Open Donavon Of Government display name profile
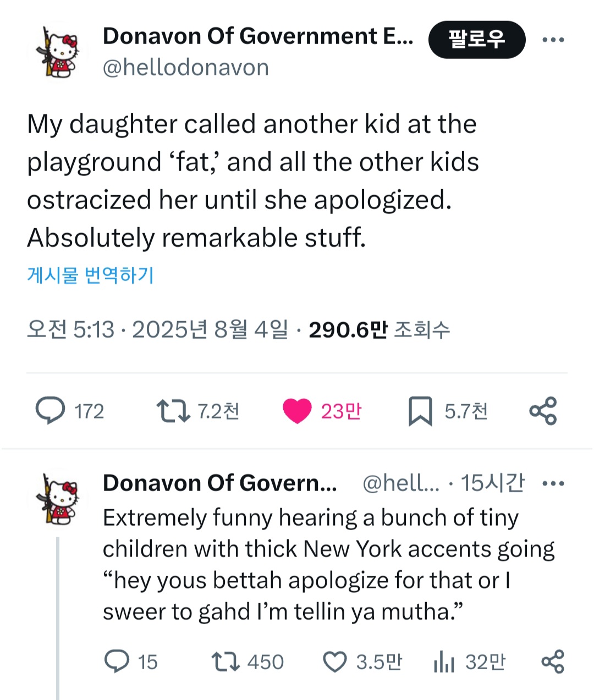Viewport: 594px width, 700px height. click(x=257, y=36)
